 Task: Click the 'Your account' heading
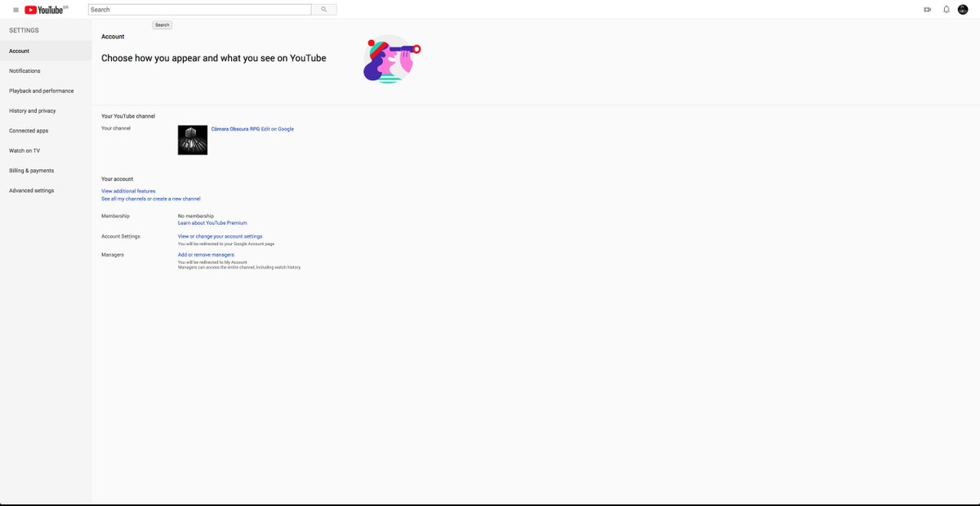117,178
